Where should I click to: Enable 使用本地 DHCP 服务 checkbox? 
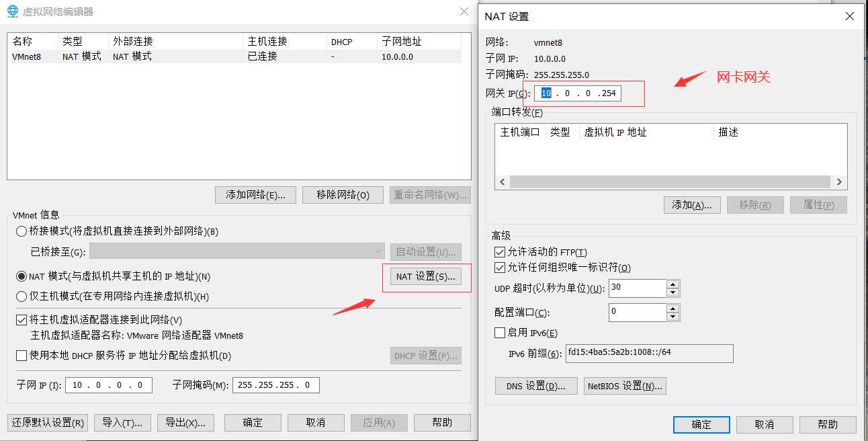(x=21, y=355)
